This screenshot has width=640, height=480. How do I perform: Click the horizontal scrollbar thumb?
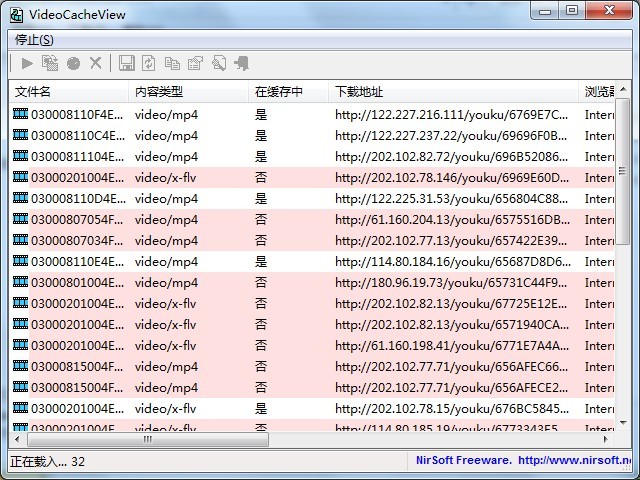click(x=148, y=439)
